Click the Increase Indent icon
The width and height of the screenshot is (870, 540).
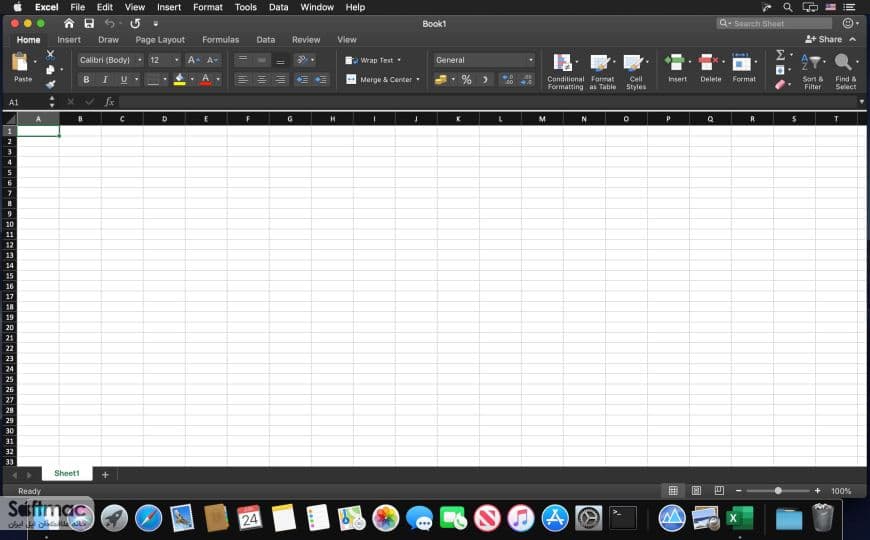[x=321, y=79]
